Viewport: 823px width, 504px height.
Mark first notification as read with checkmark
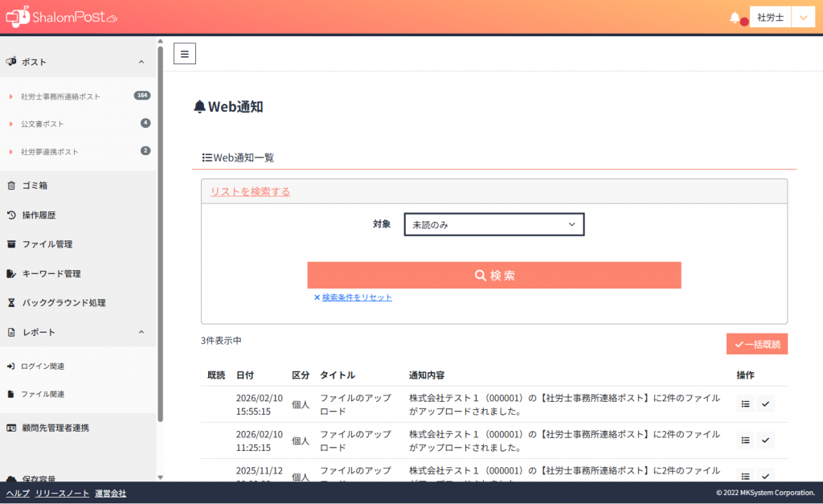click(x=765, y=404)
